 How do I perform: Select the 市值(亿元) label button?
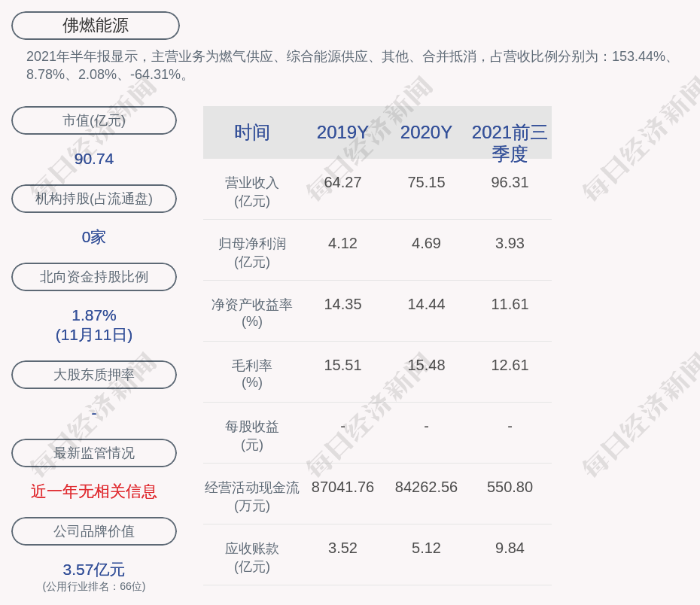pos(94,120)
